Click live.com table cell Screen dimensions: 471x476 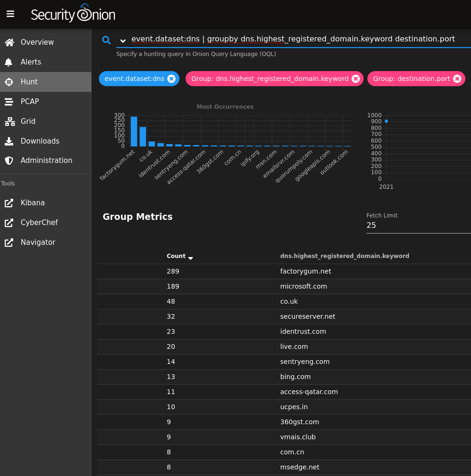pyautogui.click(x=294, y=347)
